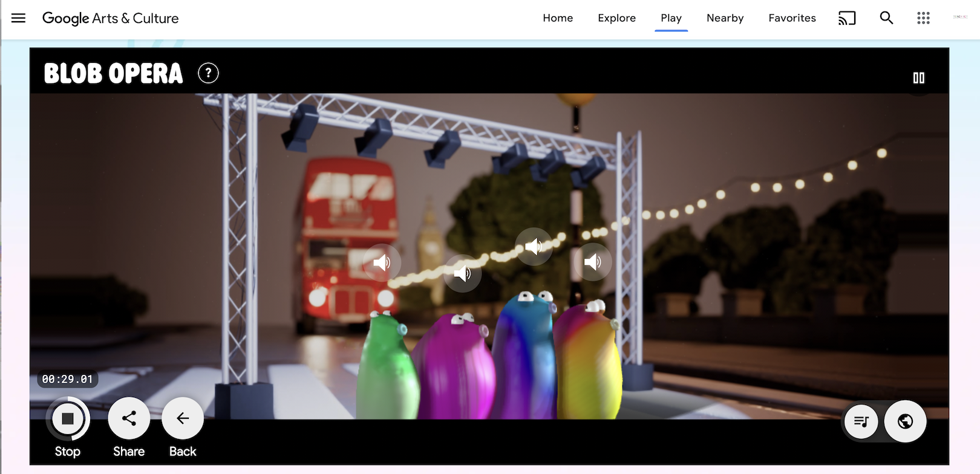
Task: Open the Google apps grid
Action: click(923, 18)
